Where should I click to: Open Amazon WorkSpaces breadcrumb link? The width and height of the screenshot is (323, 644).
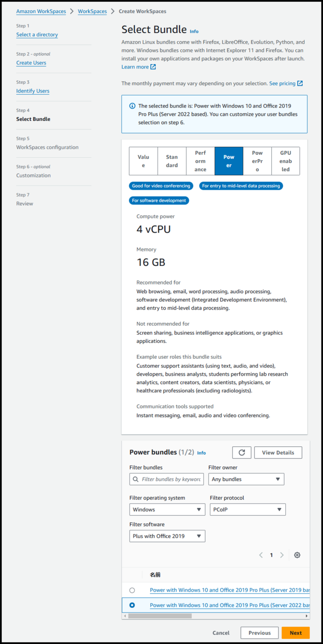41,11
